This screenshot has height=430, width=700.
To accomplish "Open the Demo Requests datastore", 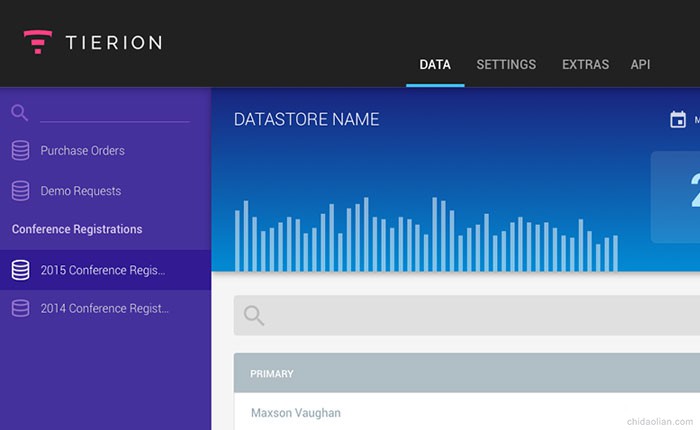I will tap(81, 191).
